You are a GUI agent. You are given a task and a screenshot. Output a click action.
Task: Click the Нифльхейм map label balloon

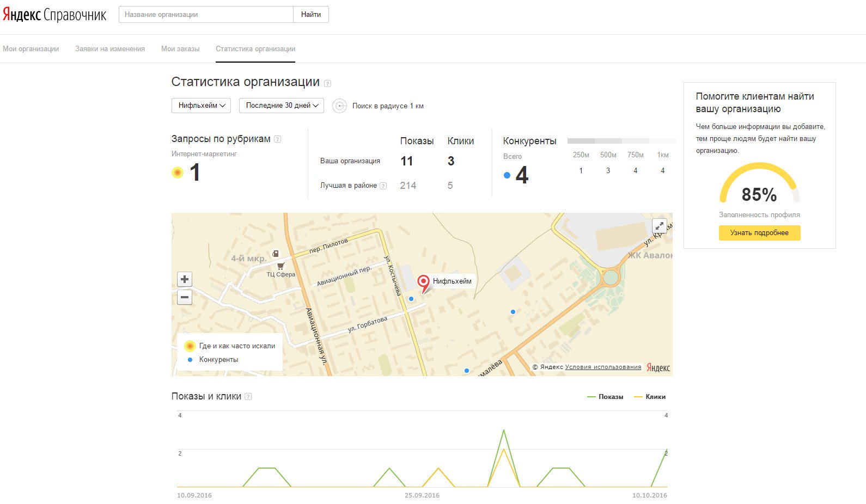[452, 281]
